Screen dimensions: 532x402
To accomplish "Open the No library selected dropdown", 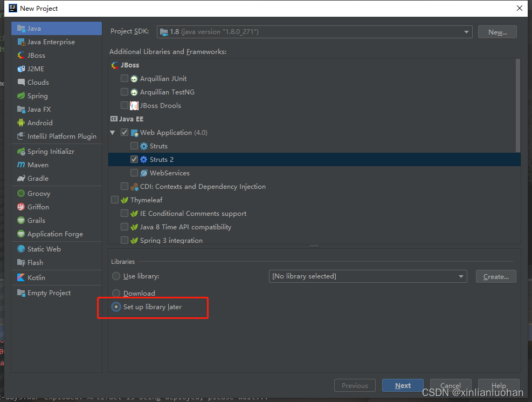I will click(x=368, y=276).
